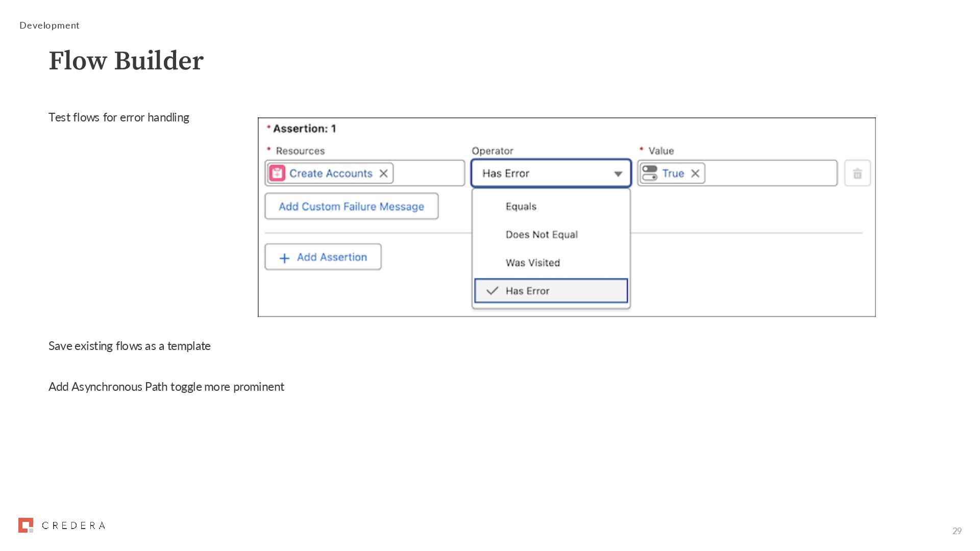
Task: Click the pink Create Accounts resource icon
Action: coord(277,173)
